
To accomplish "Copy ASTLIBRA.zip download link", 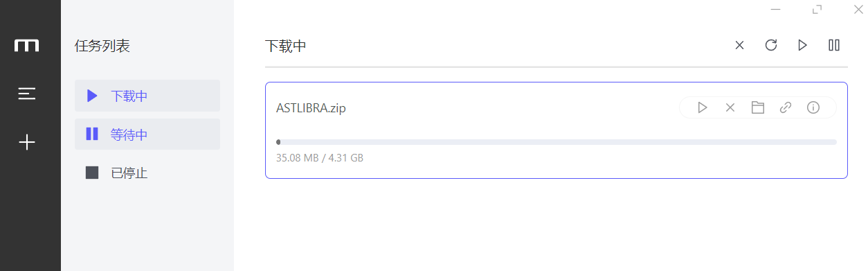I will click(x=786, y=107).
